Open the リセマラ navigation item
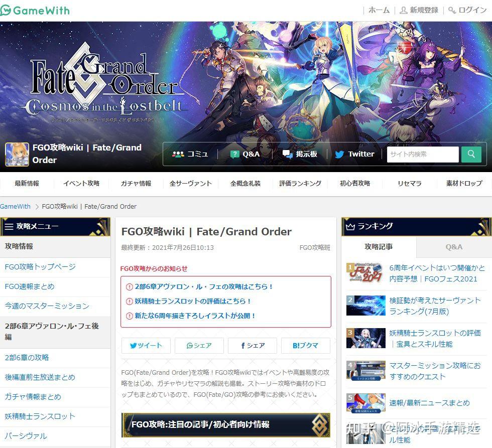 409,184
